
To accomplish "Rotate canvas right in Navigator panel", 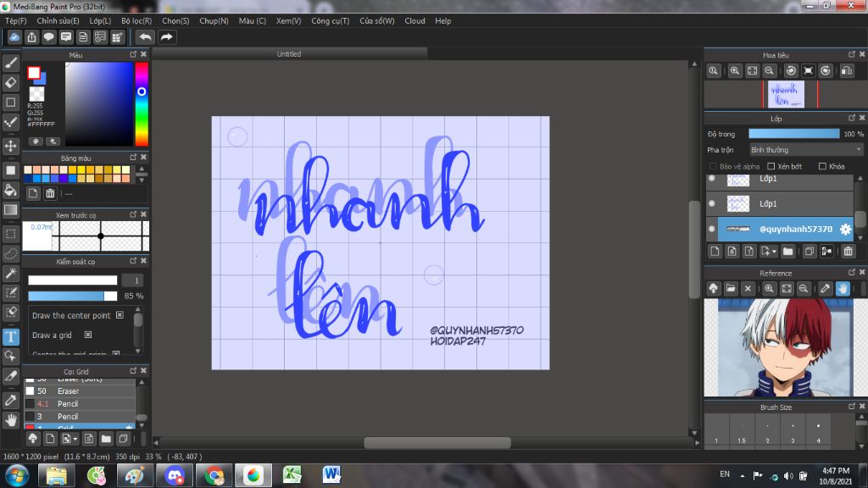I will (x=826, y=71).
